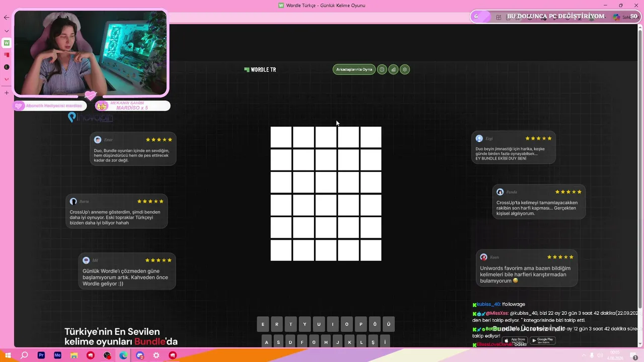Tap the O key on the on-screen keyboard
This screenshot has width=644, height=362.
point(347,324)
